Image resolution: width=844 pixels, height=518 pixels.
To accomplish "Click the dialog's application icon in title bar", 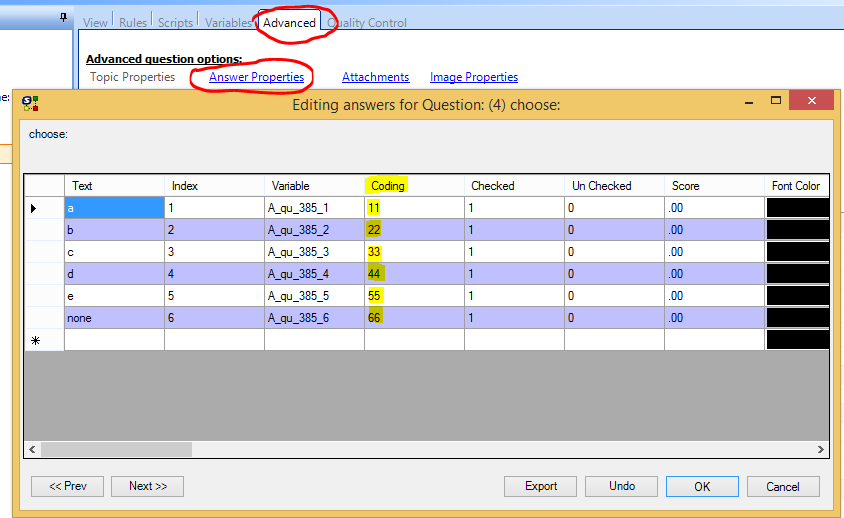I will click(30, 103).
